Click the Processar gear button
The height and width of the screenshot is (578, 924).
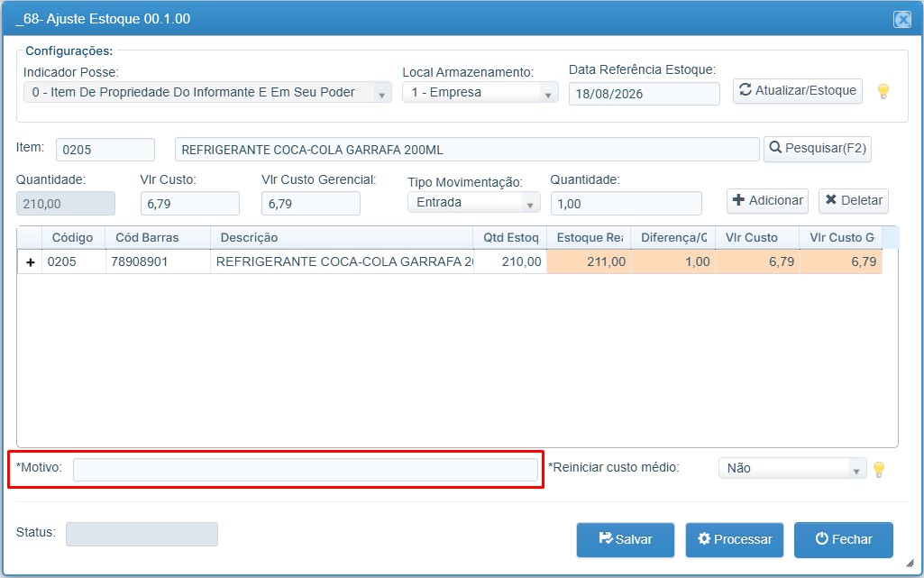click(735, 540)
